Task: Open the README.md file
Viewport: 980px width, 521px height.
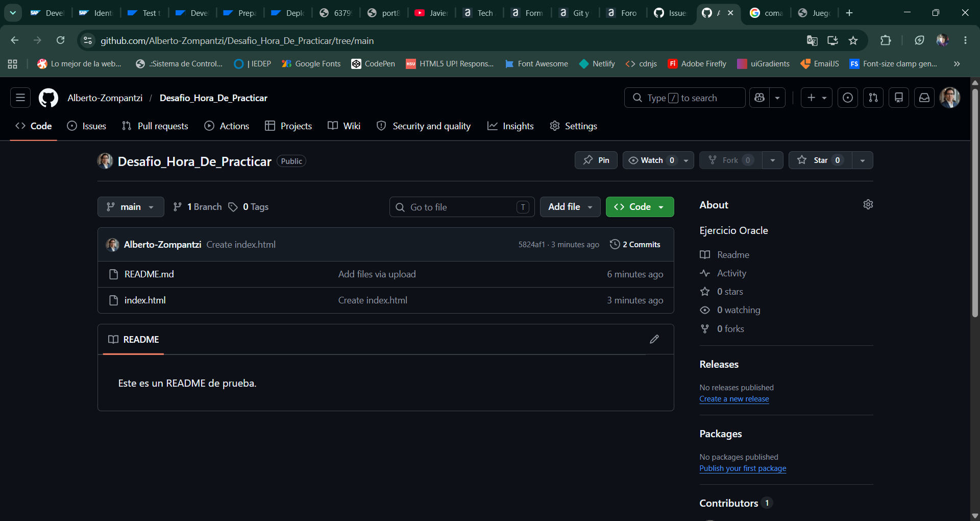Action: click(x=149, y=274)
